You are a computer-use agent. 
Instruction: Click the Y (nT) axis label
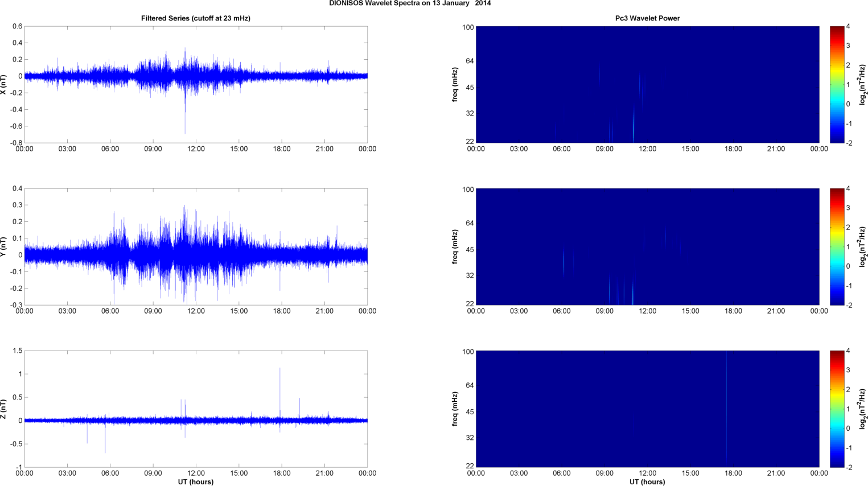[4, 246]
